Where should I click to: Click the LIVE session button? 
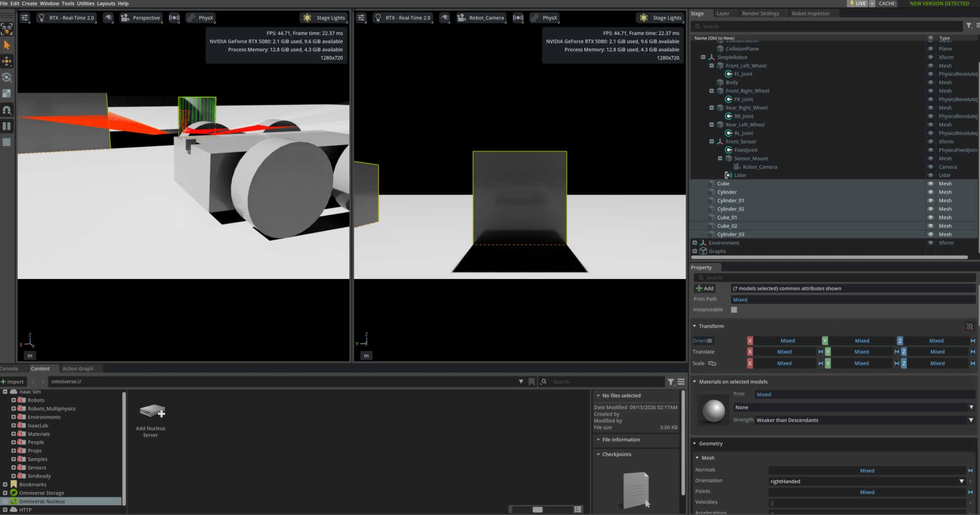point(857,3)
